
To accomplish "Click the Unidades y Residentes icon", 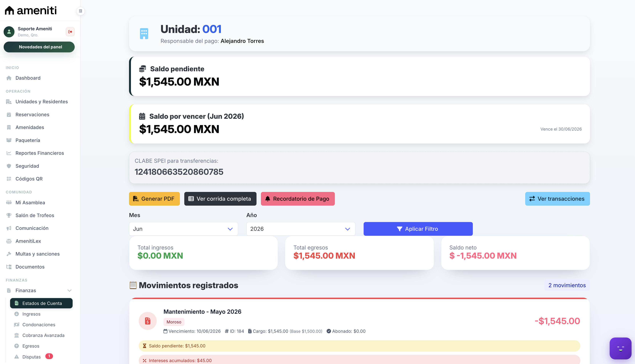I will [x=9, y=102].
